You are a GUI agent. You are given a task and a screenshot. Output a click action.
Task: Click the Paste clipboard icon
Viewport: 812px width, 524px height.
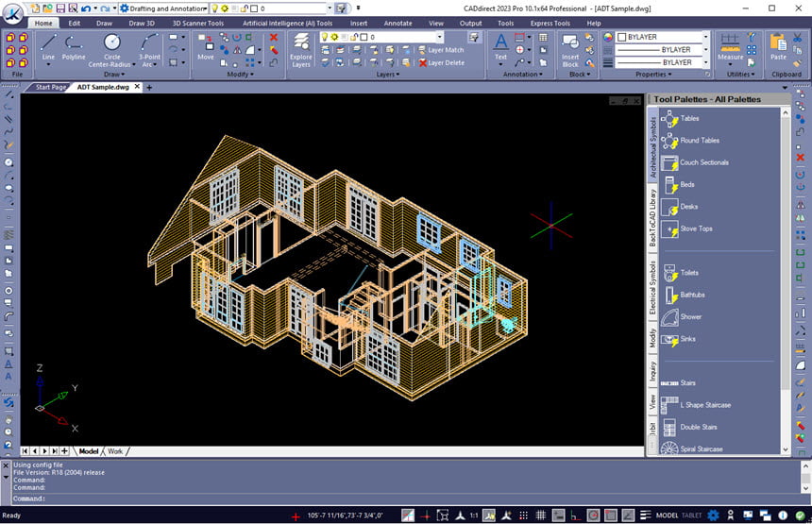point(778,47)
